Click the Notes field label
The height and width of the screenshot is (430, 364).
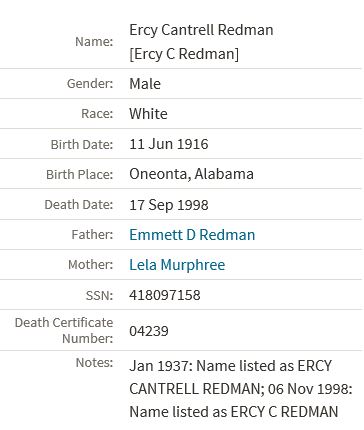pyautogui.click(x=94, y=362)
